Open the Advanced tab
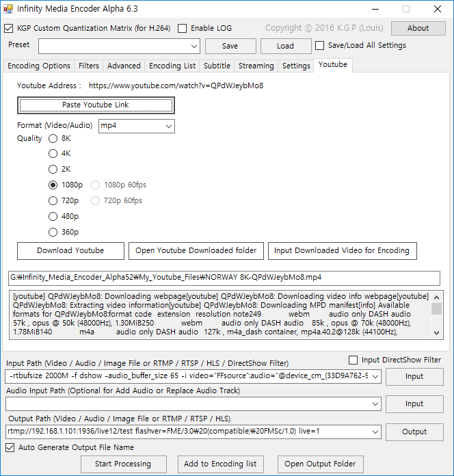This screenshot has width=454, height=476. pyautogui.click(x=124, y=66)
